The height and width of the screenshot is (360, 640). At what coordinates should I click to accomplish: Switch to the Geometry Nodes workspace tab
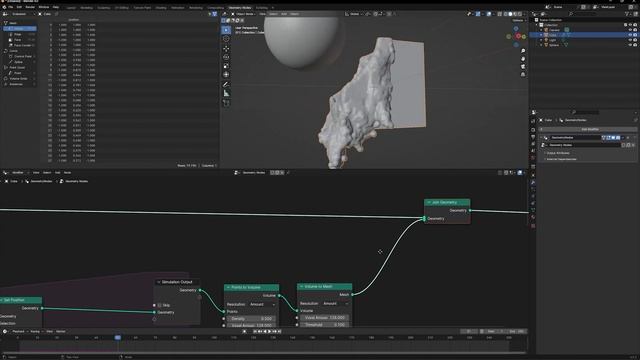(240, 8)
